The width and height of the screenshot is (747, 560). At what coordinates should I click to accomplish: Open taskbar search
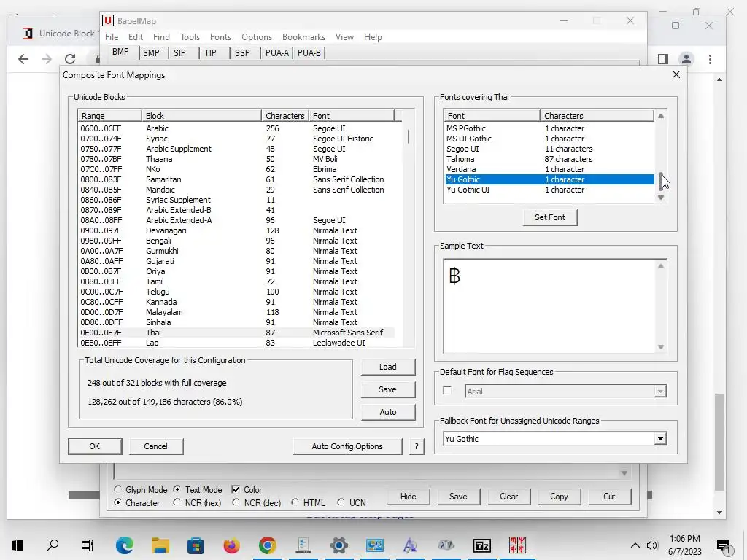tap(53, 545)
